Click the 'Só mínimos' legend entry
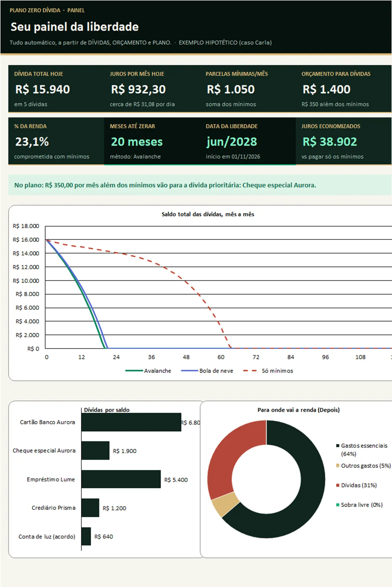 268,371
